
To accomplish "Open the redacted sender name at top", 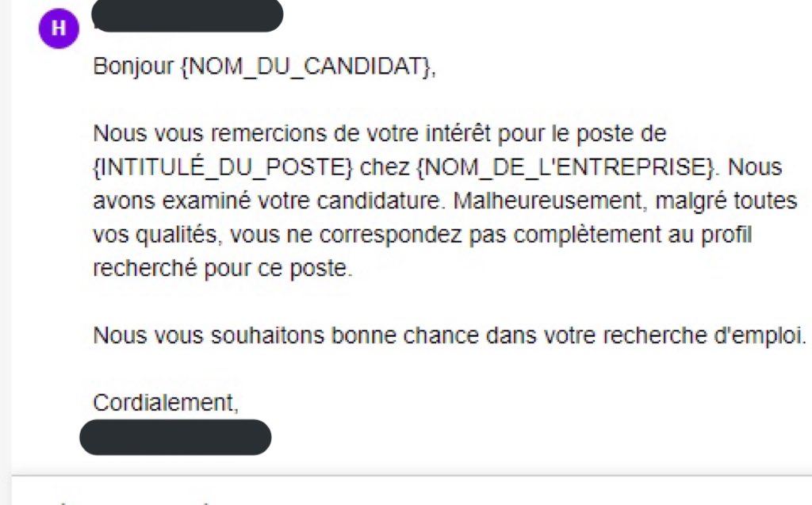I will tap(187, 15).
